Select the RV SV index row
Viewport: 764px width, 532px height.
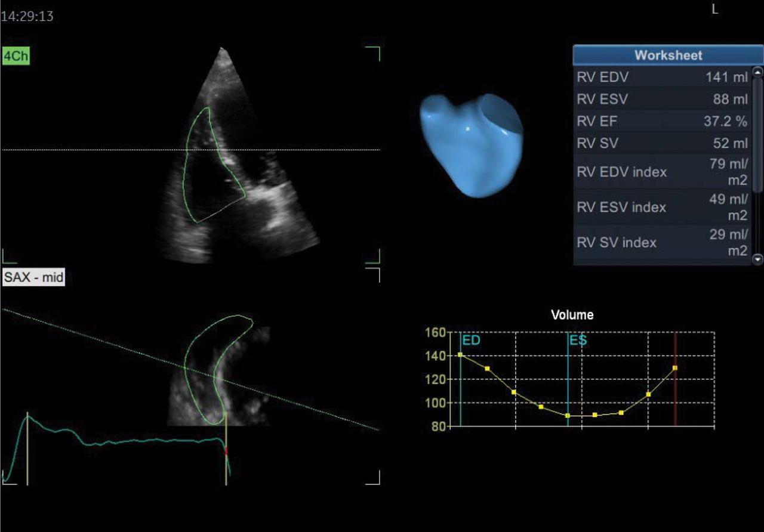click(661, 243)
